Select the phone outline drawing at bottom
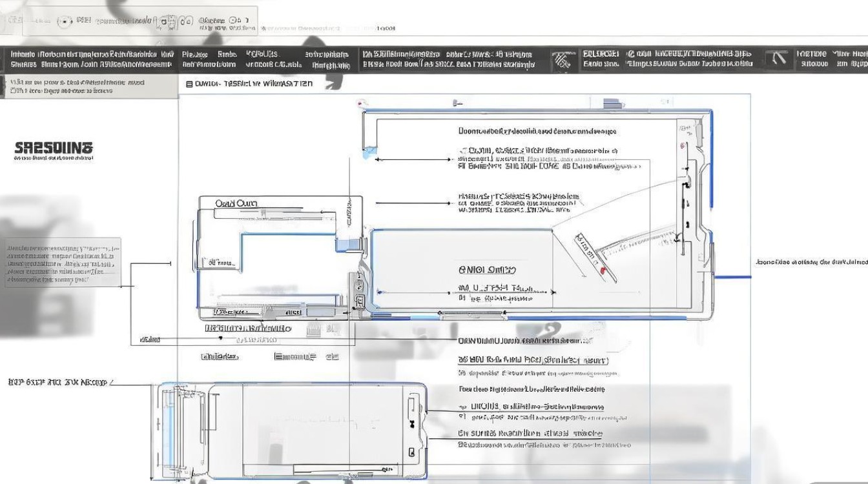Viewport: 868px width, 484px height. [291, 430]
